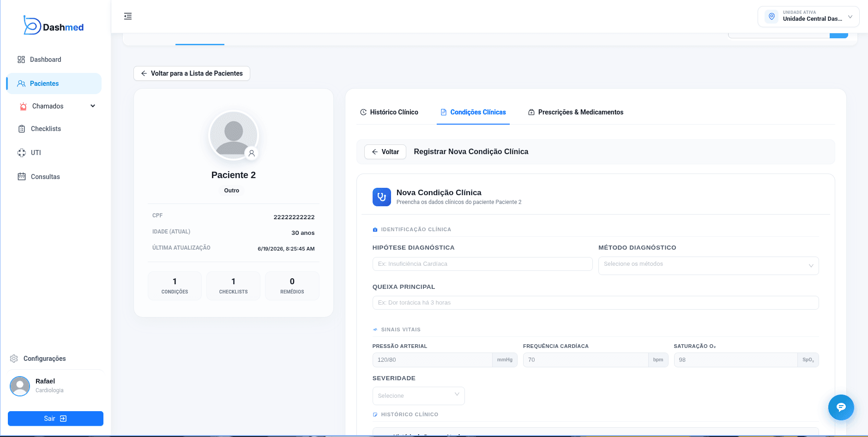Switch to Condições Clínicas tab
868x437 pixels.
pyautogui.click(x=473, y=112)
